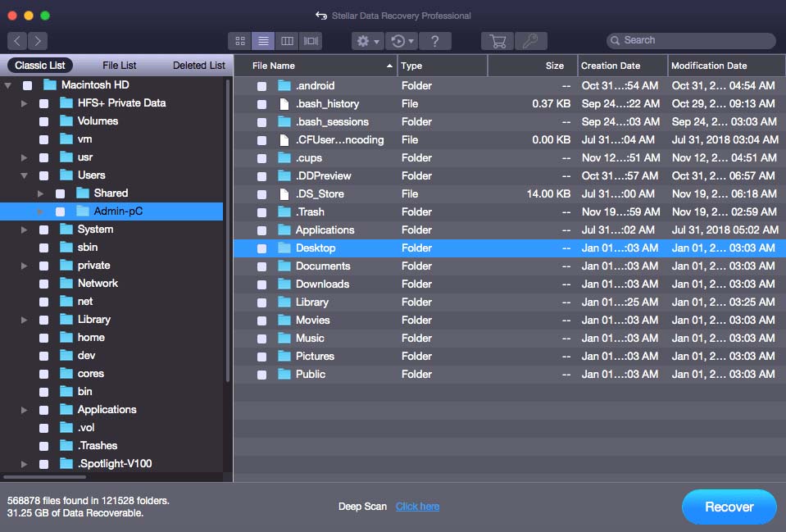Click the .cups folder icon
Screen dimensions: 786x532
point(284,158)
